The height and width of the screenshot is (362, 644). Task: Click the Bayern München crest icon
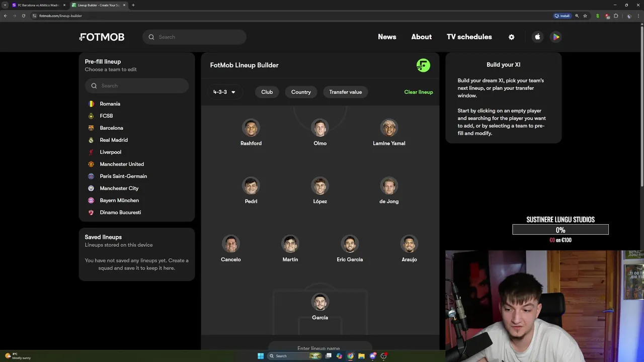pos(91,200)
